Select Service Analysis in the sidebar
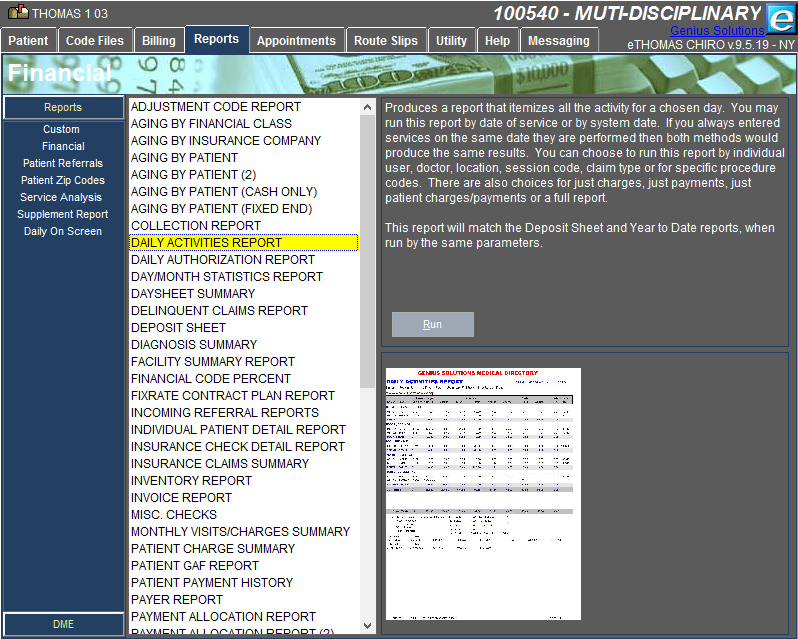Screen dimensions: 798x639 [61, 197]
